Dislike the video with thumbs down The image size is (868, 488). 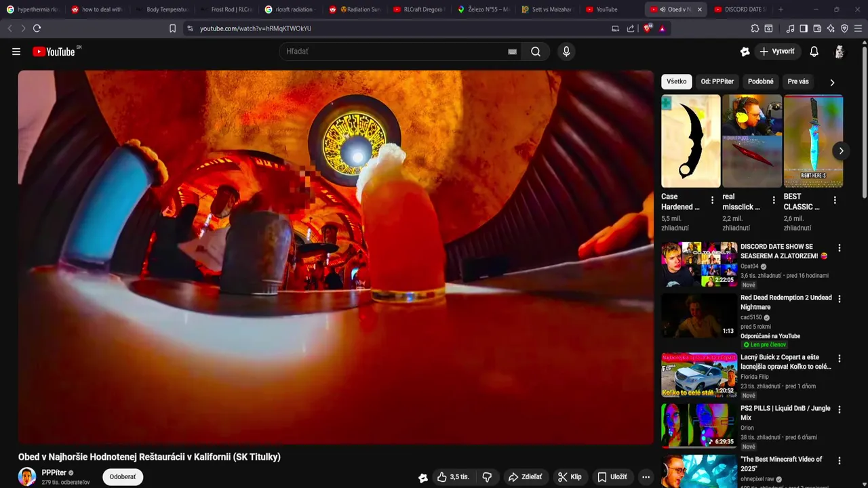tap(487, 477)
